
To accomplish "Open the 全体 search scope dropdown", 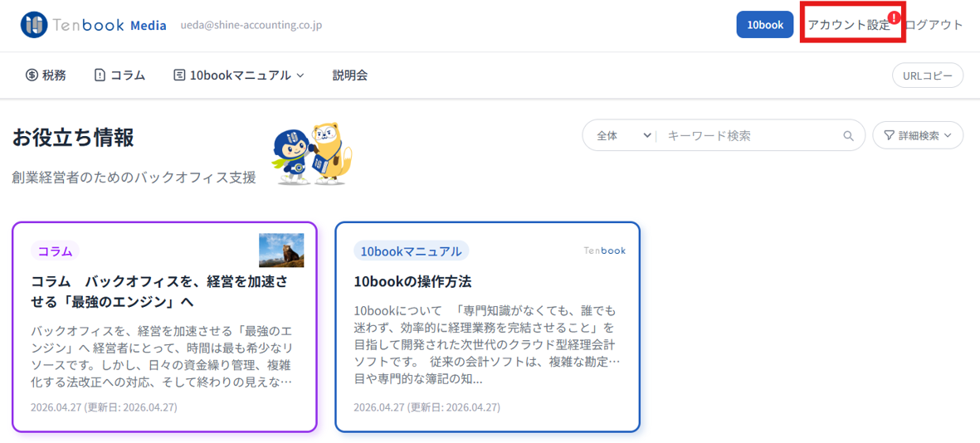I will click(623, 135).
